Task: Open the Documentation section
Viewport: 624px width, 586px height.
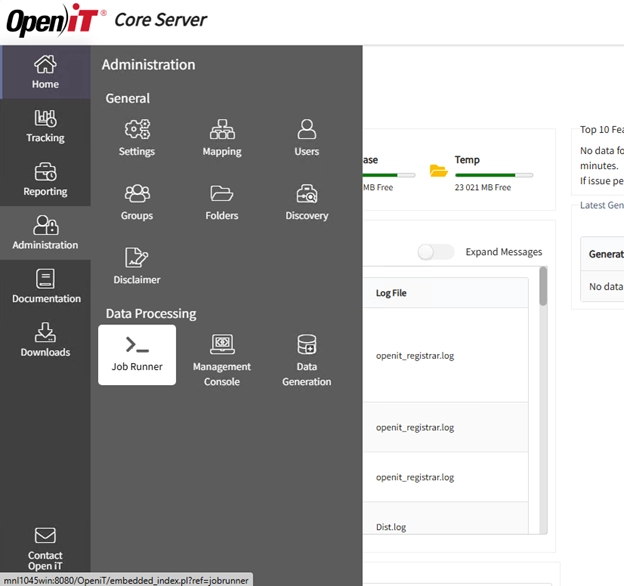Action: point(45,286)
